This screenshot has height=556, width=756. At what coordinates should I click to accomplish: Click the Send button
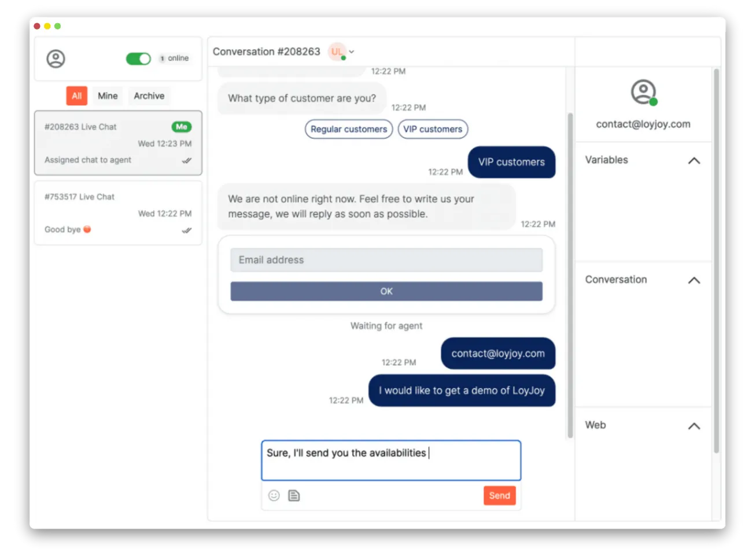click(499, 495)
